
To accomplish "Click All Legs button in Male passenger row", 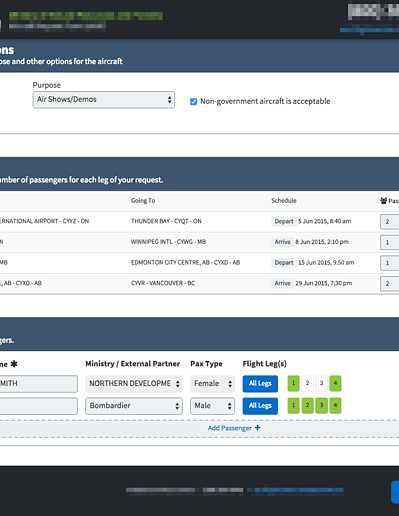I will (x=260, y=406).
